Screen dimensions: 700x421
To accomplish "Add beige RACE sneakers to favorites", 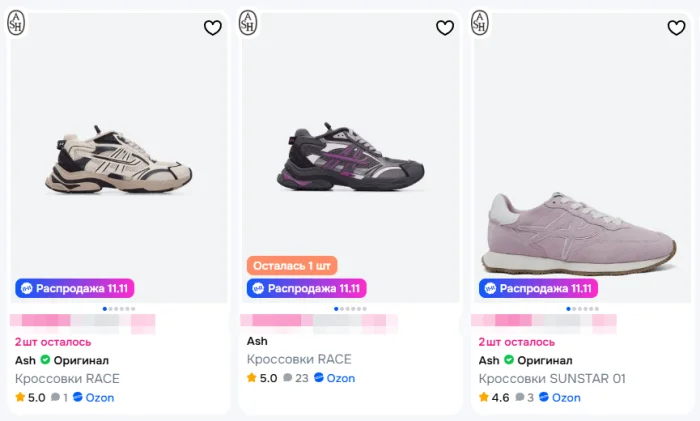I will point(213,28).
